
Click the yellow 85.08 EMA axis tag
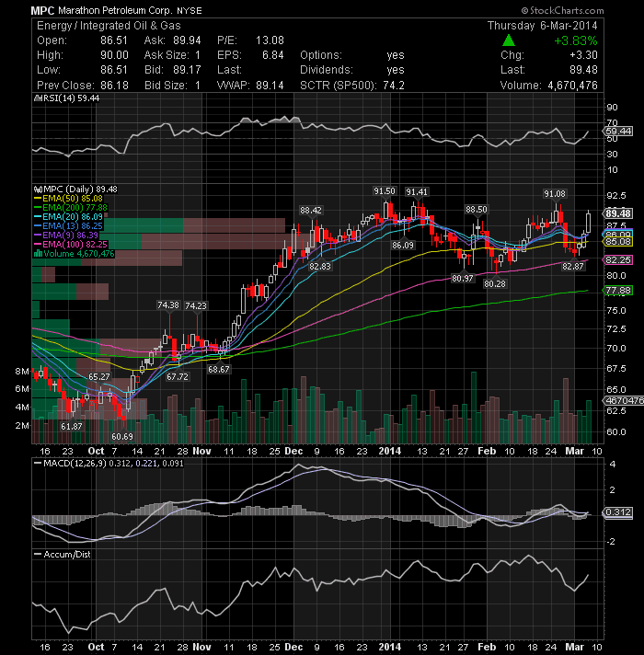tap(618, 242)
